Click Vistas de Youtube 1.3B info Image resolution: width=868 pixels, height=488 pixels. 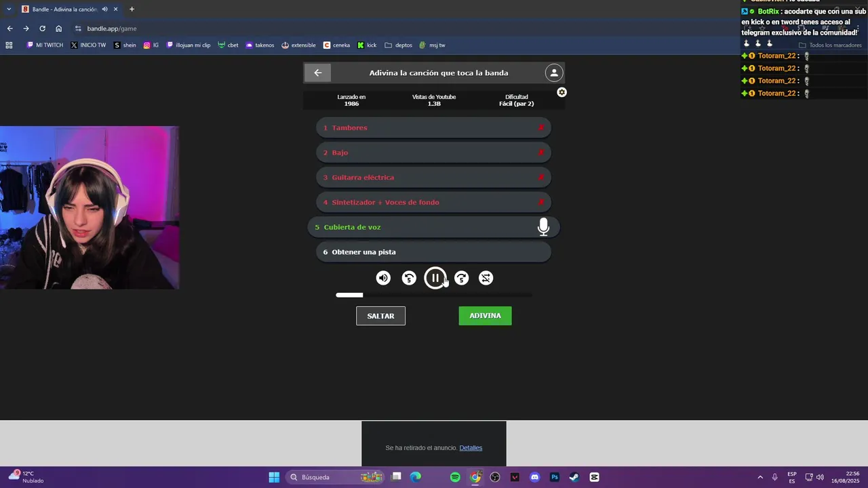point(434,100)
